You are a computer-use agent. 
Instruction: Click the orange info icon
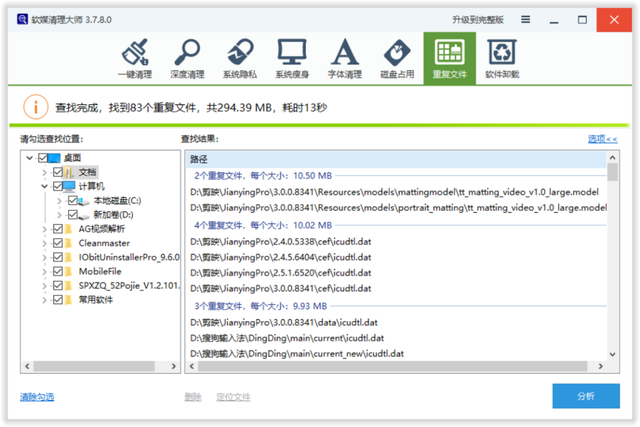[x=36, y=107]
